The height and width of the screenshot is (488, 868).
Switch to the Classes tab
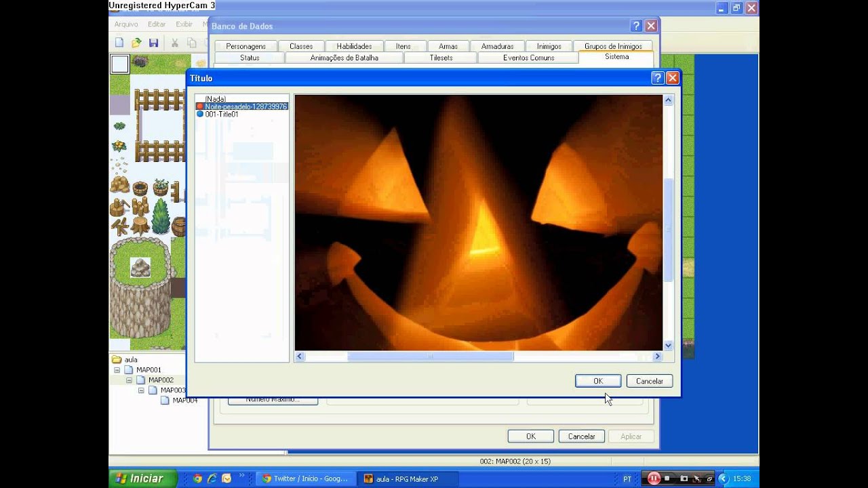(301, 46)
